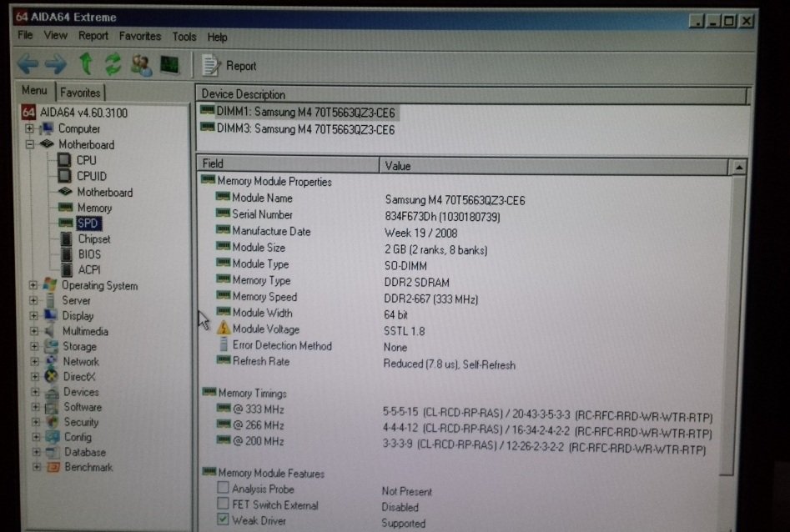The image size is (790, 532).
Task: Switch to the Favorites tab
Action: click(80, 93)
